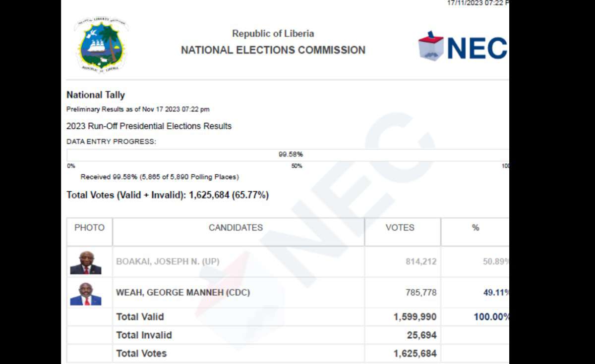Click the National Tally heading

click(x=96, y=95)
